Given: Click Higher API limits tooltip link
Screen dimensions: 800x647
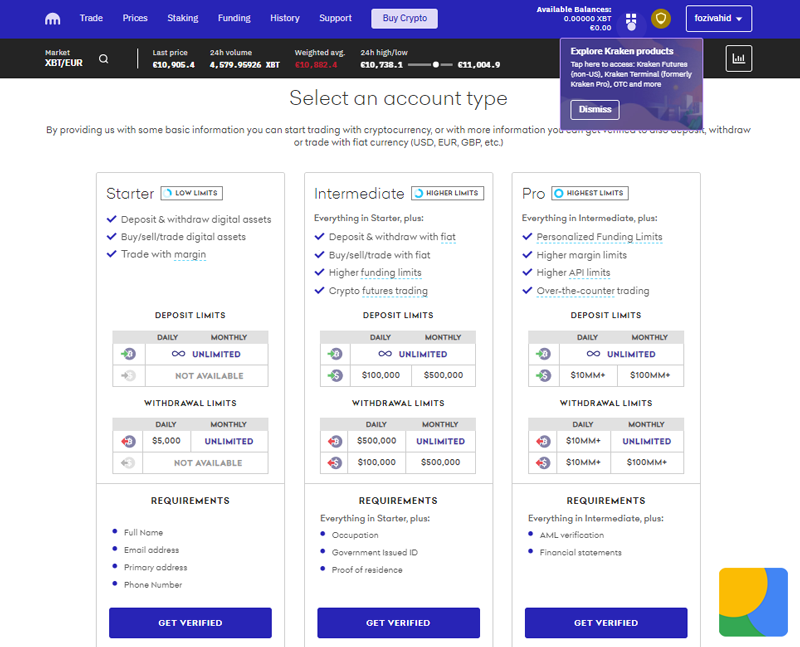Looking at the screenshot, I should 589,272.
